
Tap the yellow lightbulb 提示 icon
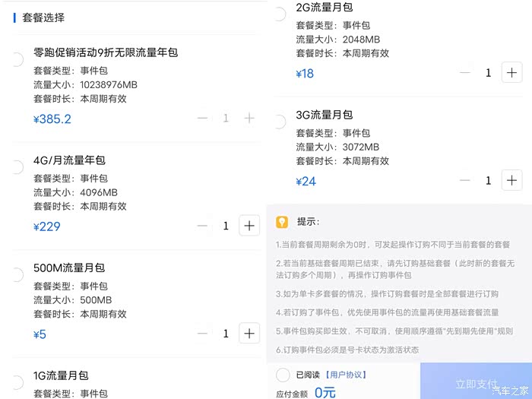[x=282, y=222]
